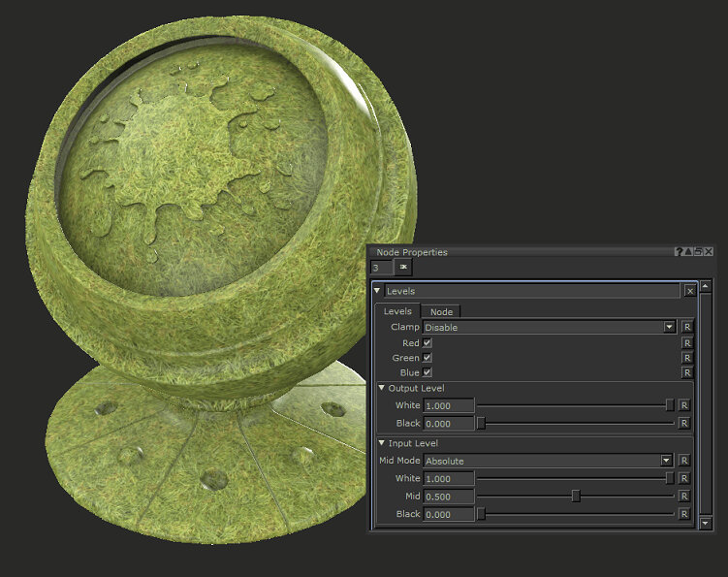This screenshot has height=577, width=728.
Task: Click the R reset icon beside Green
Action: point(686,358)
